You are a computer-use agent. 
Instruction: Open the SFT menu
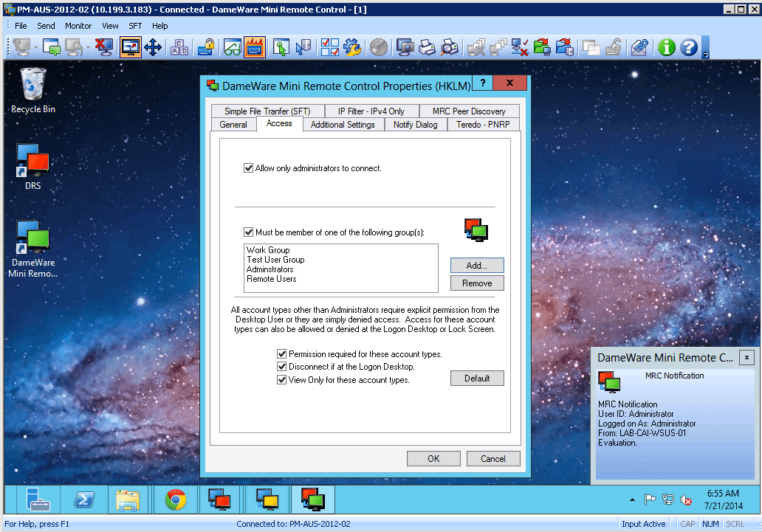point(135,26)
